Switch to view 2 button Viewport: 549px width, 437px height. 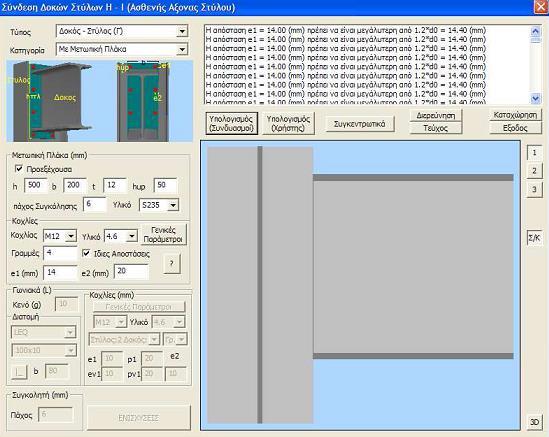click(534, 171)
